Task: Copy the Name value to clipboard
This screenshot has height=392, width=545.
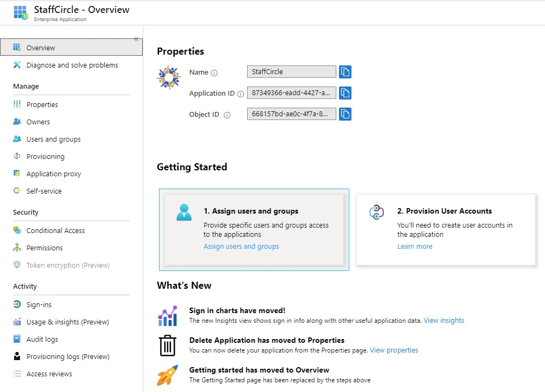Action: [345, 72]
